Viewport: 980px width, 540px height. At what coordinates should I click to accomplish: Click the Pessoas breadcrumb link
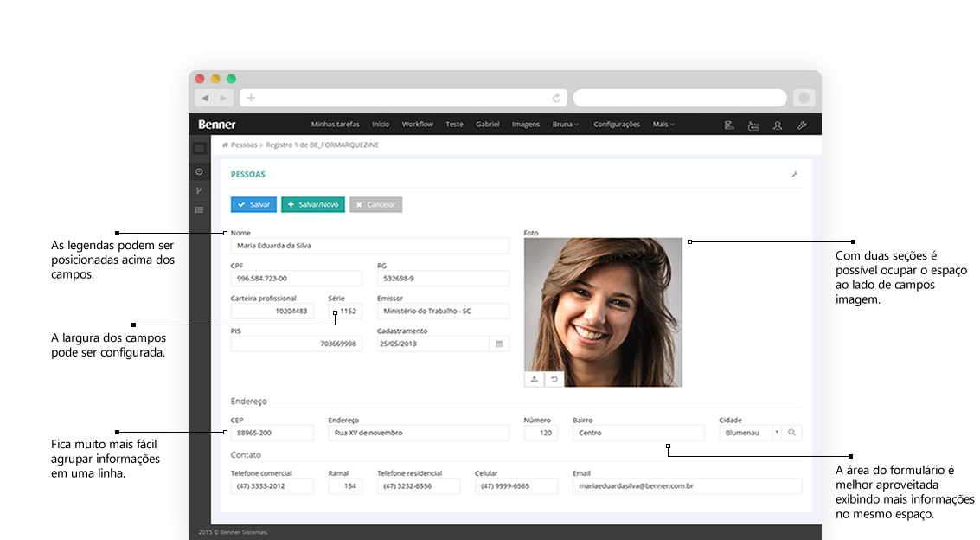click(x=243, y=145)
